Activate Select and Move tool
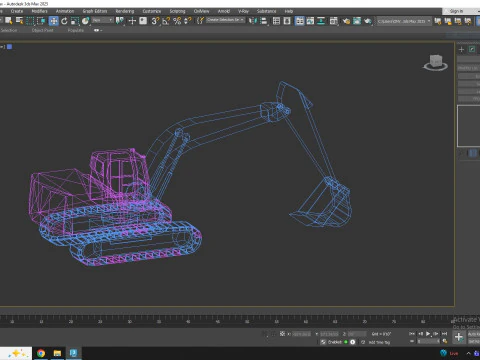The width and height of the screenshot is (480, 360). tap(54, 21)
